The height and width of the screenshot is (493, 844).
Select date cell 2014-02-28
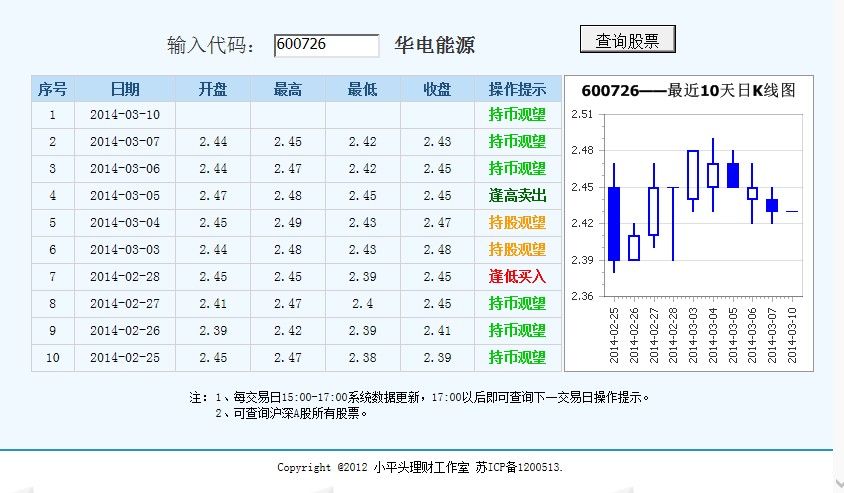[x=125, y=277]
